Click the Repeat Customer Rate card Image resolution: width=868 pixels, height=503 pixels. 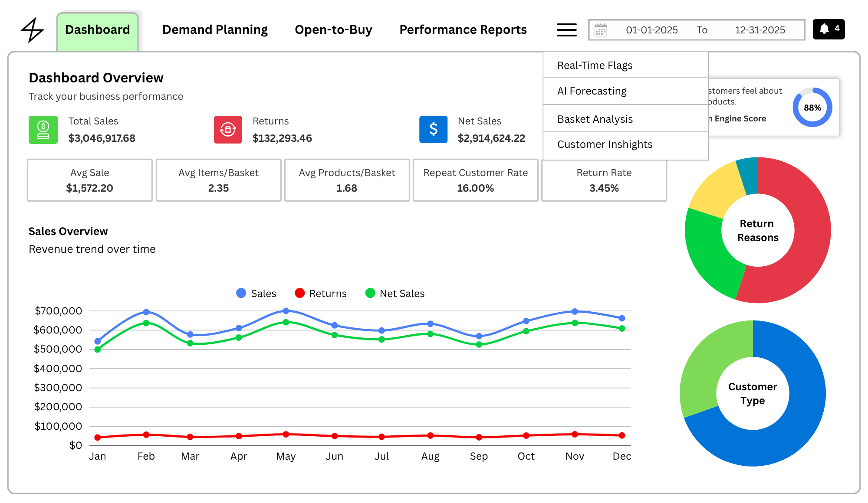tap(476, 180)
